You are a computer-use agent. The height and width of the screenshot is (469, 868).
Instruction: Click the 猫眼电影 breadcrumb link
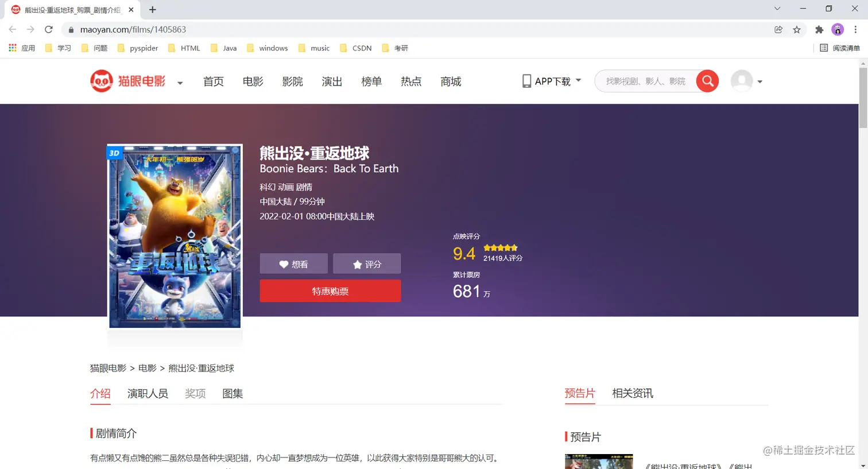[108, 368]
